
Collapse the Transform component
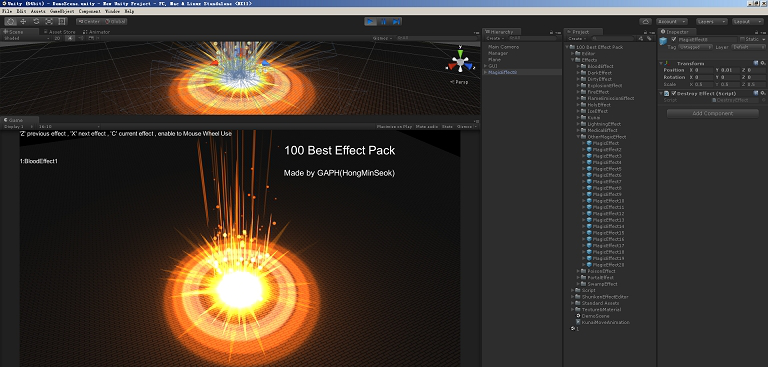coord(661,63)
